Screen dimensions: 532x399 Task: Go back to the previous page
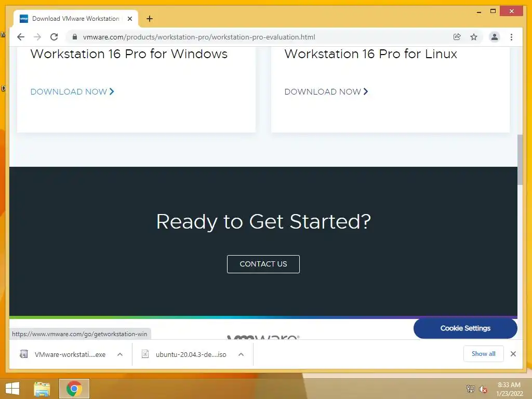(x=21, y=37)
